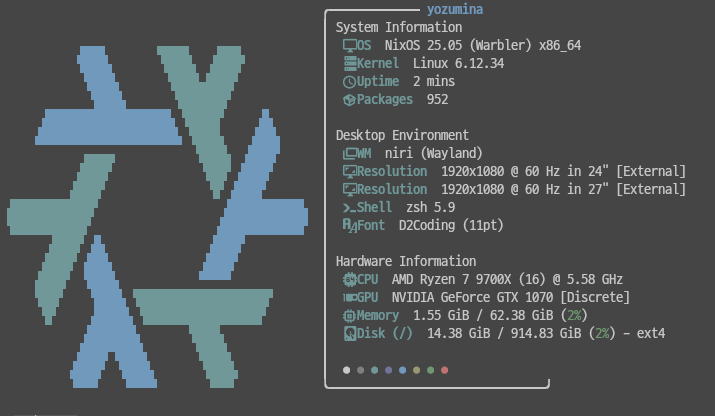Click the purple color dot
The height and width of the screenshot is (416, 715).
(x=389, y=370)
